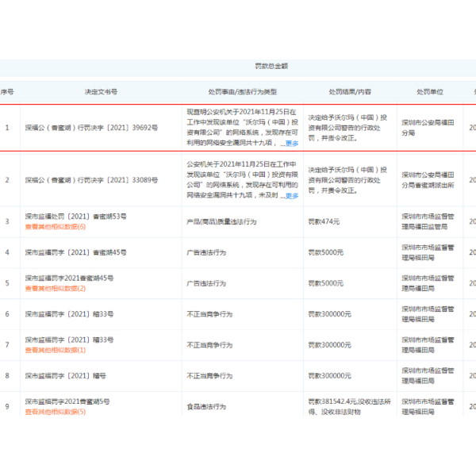This screenshot has width=476, height=476.
Task: Select "产品(商品)质量违法行为" cell
Action: click(x=221, y=222)
